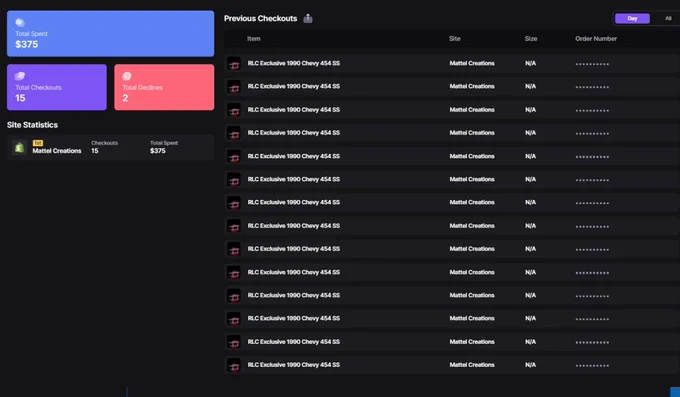Viewport: 680px width, 397px height.
Task: Click the icon on Total Checkouts card
Action: click(x=20, y=76)
